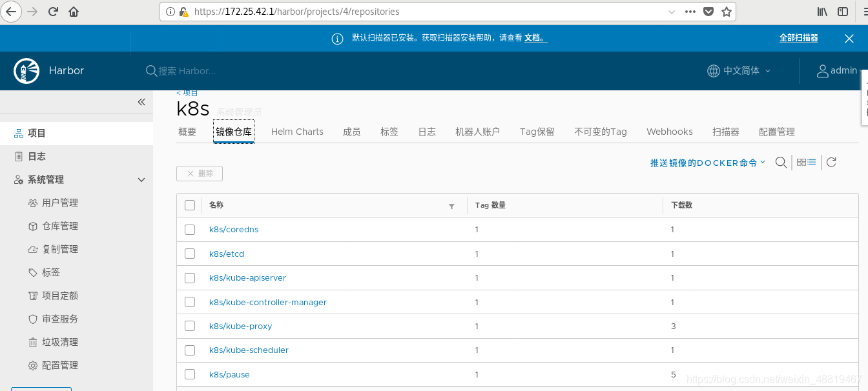The width and height of the screenshot is (868, 391).
Task: Bookmark this page with the star icon
Action: click(x=727, y=12)
